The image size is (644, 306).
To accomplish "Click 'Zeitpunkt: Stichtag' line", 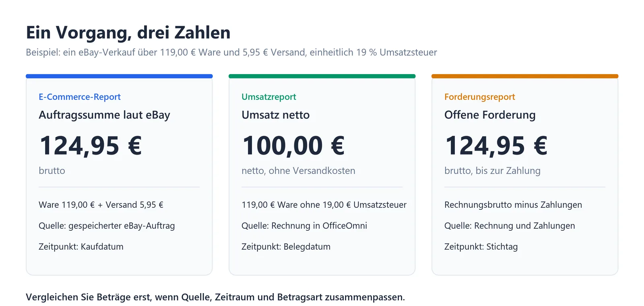I will [481, 247].
